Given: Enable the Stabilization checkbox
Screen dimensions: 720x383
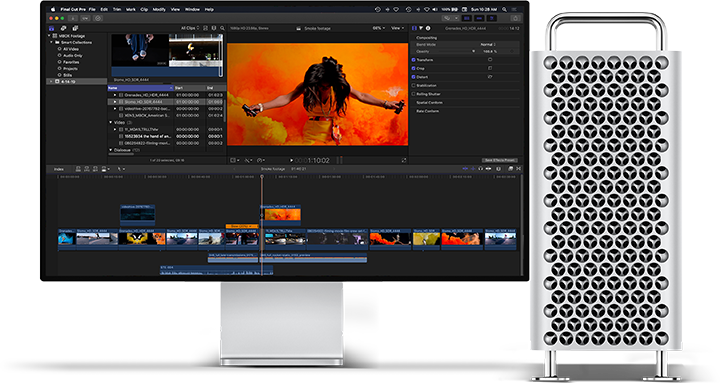Looking at the screenshot, I should [413, 85].
